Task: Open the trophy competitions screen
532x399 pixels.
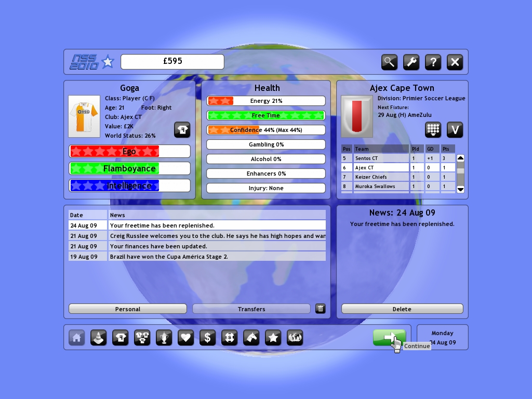Action: [164, 338]
